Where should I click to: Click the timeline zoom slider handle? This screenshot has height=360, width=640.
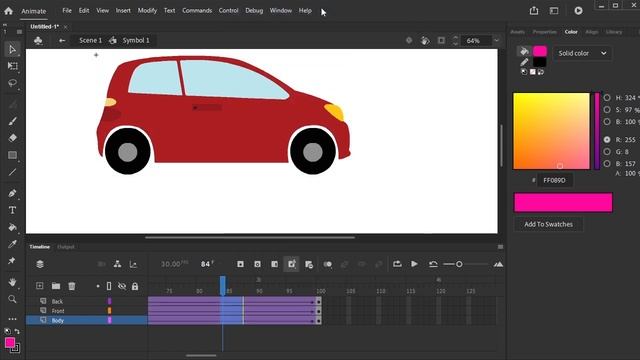tap(459, 264)
